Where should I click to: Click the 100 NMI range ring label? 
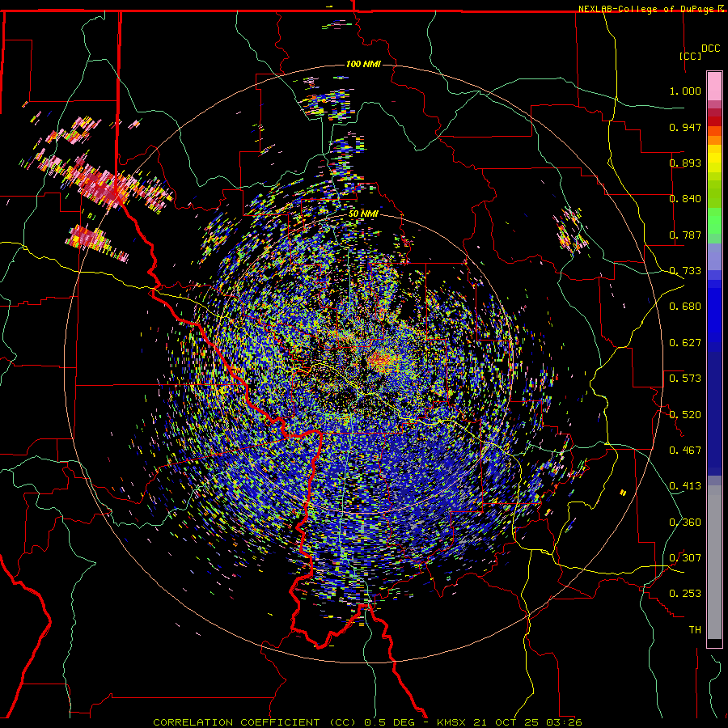click(x=363, y=64)
